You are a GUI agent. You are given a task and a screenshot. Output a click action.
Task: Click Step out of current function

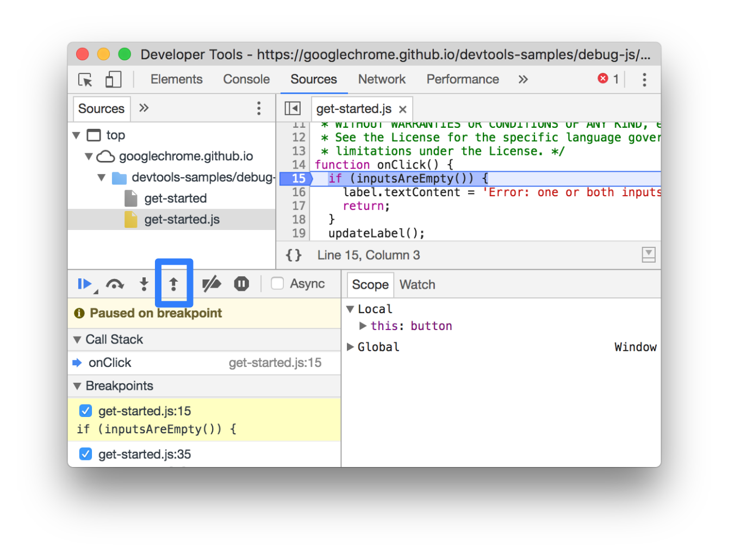tap(173, 284)
